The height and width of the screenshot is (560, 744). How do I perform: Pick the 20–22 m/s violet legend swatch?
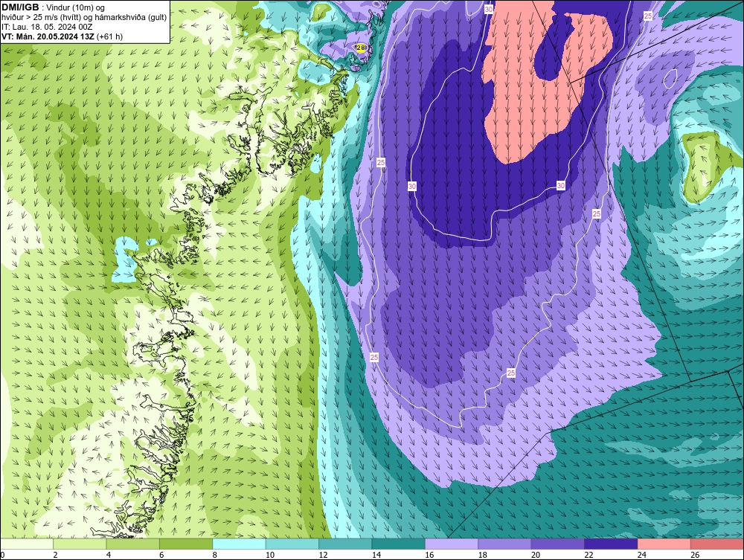click(558, 544)
